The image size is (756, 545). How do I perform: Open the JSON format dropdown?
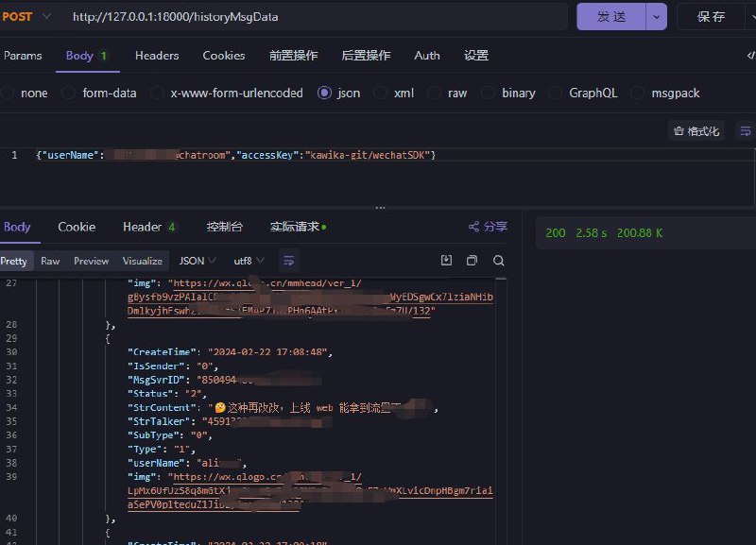[197, 261]
